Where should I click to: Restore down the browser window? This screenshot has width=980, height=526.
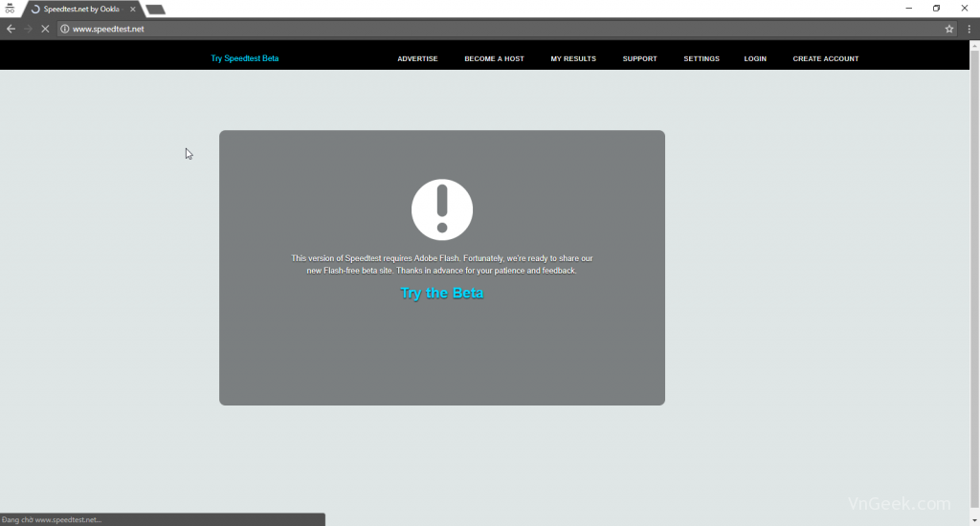(936, 8)
